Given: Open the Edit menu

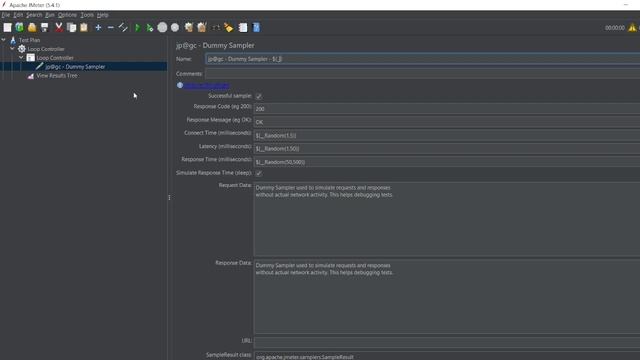Looking at the screenshot, I should (x=18, y=15).
